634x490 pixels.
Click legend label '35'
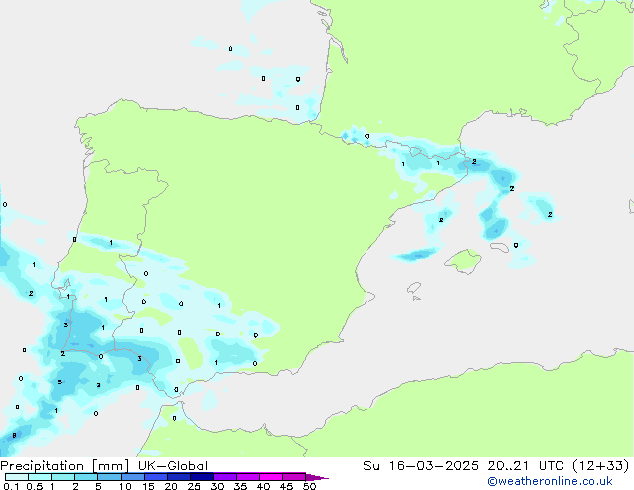point(240,486)
